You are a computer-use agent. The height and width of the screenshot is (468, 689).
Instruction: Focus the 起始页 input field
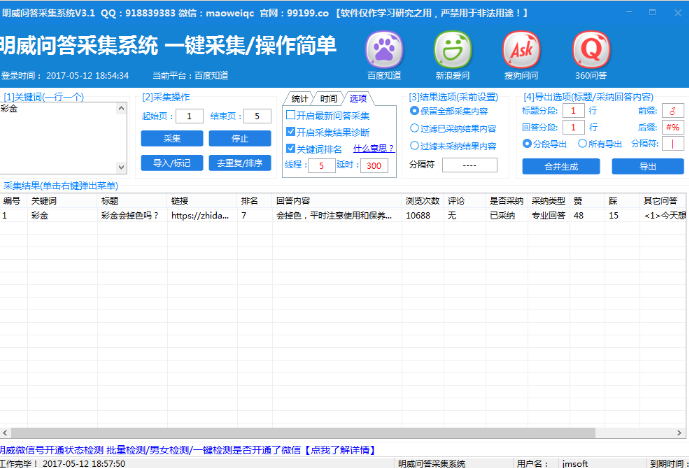click(189, 116)
